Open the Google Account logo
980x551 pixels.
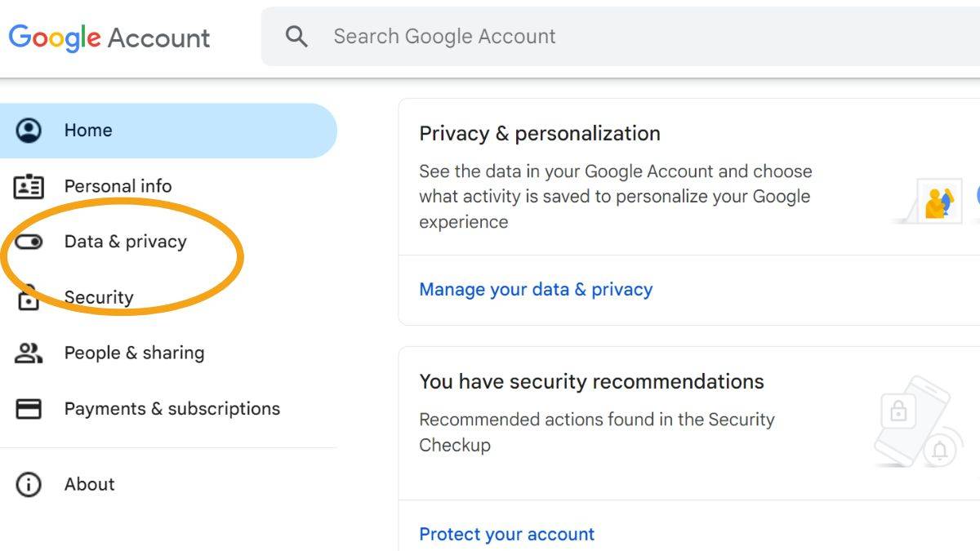click(x=109, y=37)
